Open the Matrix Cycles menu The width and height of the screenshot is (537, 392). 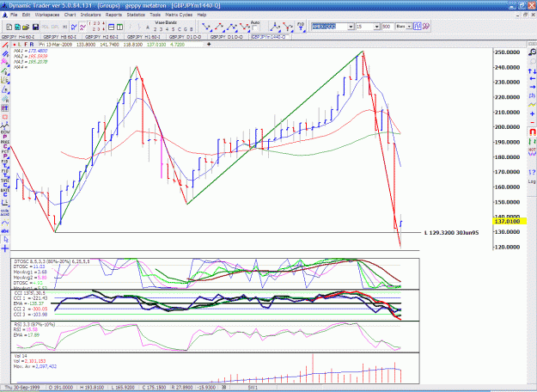tap(179, 15)
